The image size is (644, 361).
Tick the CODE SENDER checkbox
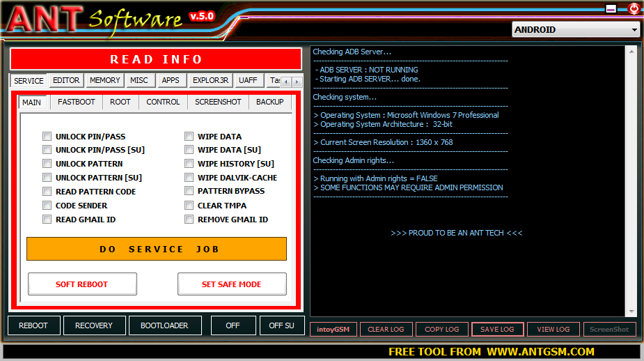coord(47,206)
